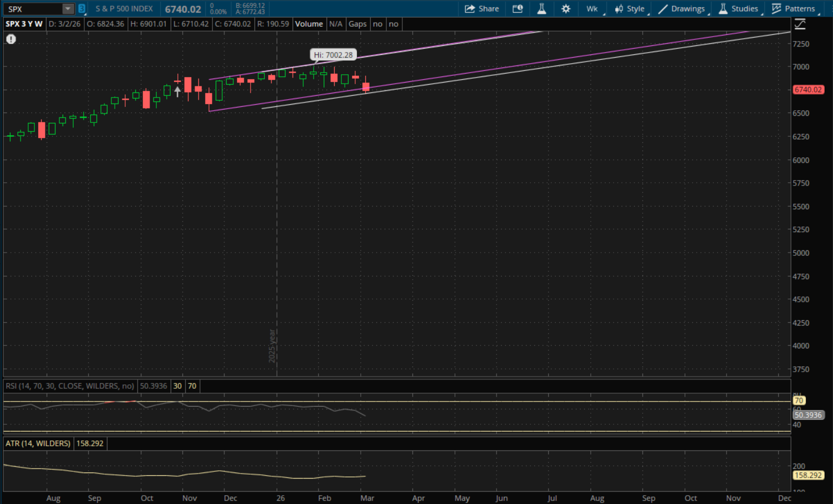Click the calendar alert icon next to Share
Image resolution: width=833 pixels, height=504 pixels.
518,9
